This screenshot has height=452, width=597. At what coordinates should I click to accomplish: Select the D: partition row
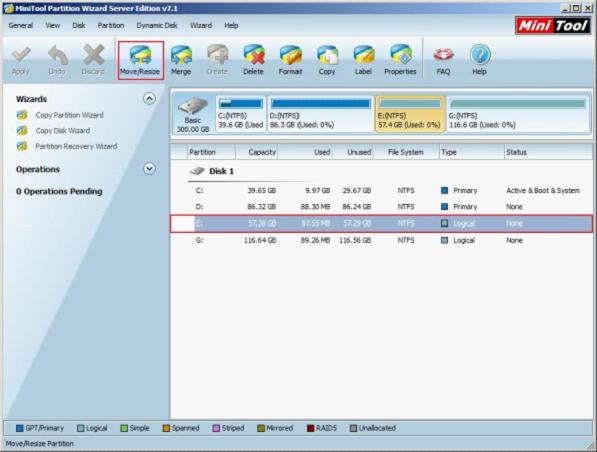pos(382,207)
